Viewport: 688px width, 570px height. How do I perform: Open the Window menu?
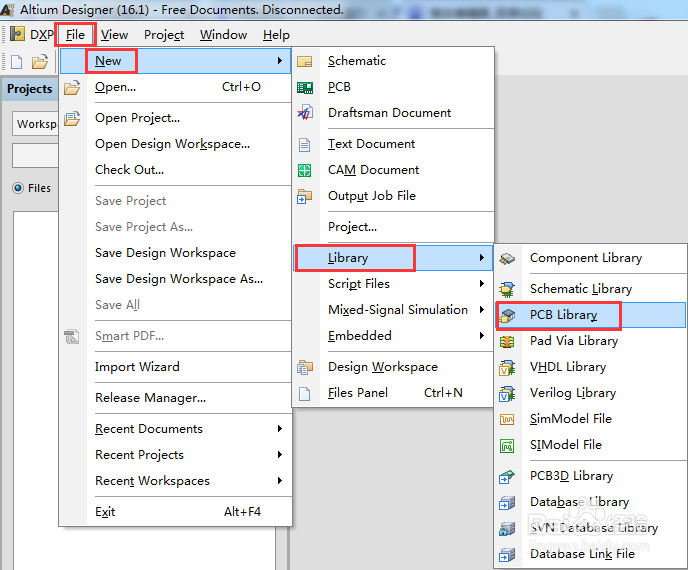pos(223,35)
